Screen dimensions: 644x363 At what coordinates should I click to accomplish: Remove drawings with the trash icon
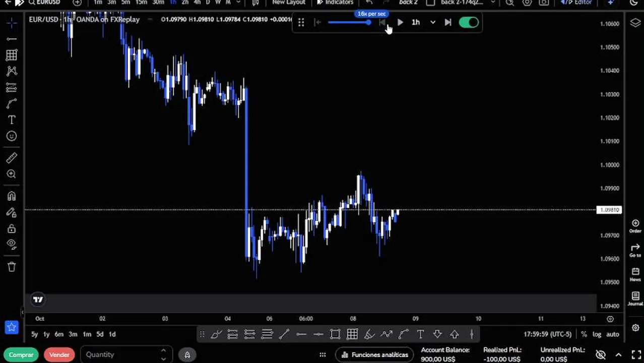[x=12, y=267]
